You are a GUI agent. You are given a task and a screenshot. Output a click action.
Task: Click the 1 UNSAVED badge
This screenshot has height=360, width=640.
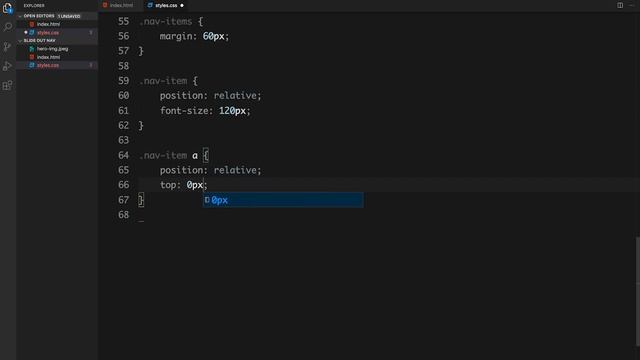pyautogui.click(x=69, y=16)
